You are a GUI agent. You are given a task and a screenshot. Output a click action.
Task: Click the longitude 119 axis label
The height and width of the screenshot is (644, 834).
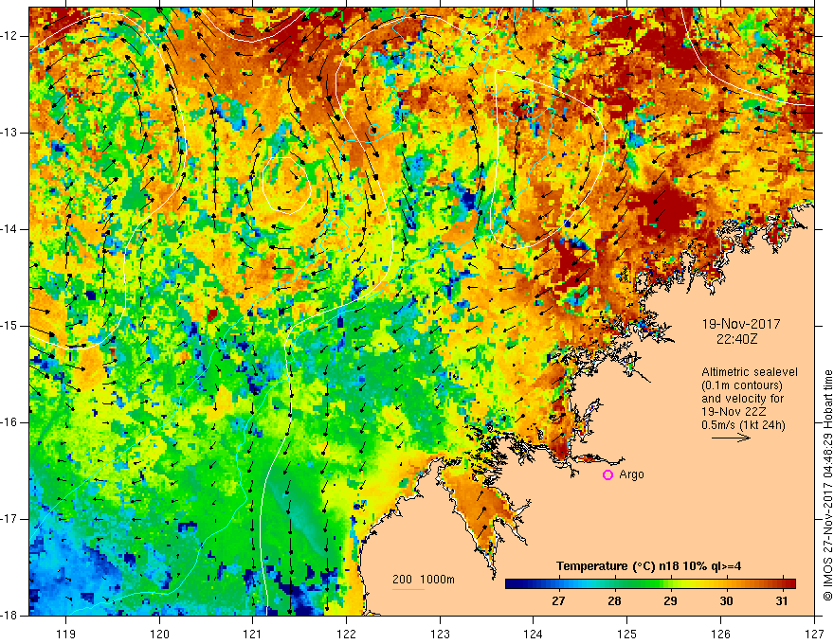pyautogui.click(x=66, y=634)
